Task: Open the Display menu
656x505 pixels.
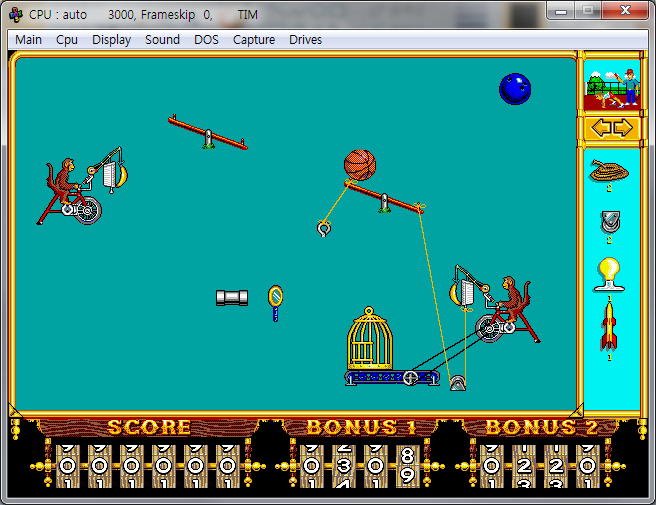Action: click(x=111, y=40)
